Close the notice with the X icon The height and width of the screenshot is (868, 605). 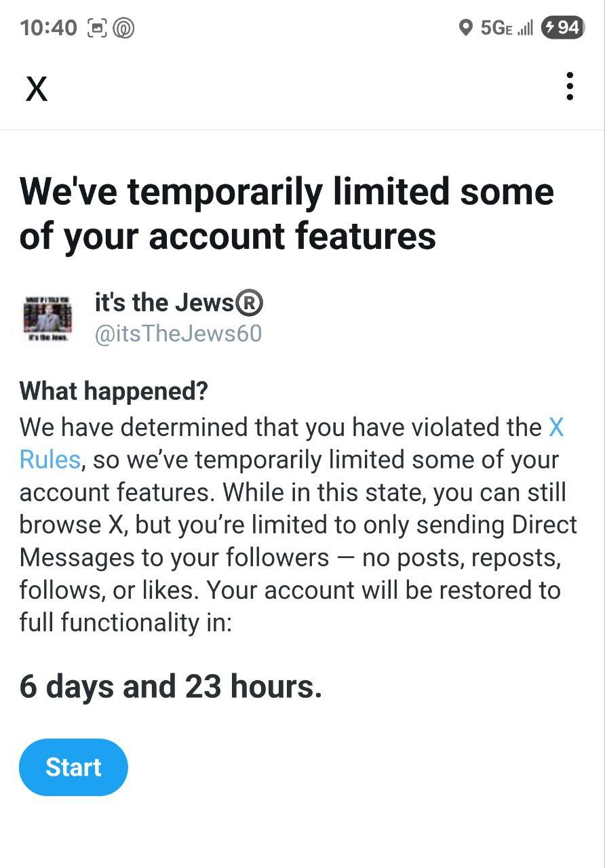click(x=37, y=89)
